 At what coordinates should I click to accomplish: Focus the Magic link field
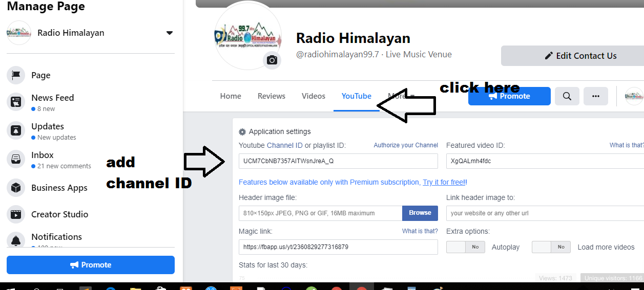[338, 247]
